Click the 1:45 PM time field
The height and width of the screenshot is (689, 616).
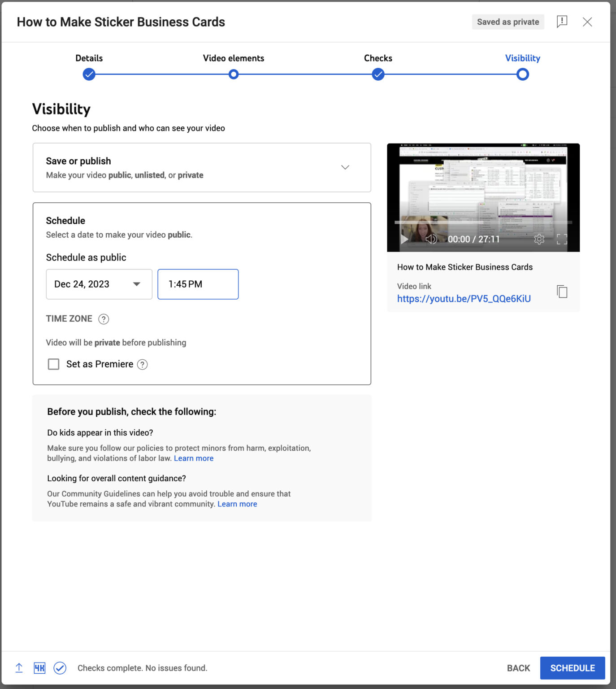tap(198, 284)
